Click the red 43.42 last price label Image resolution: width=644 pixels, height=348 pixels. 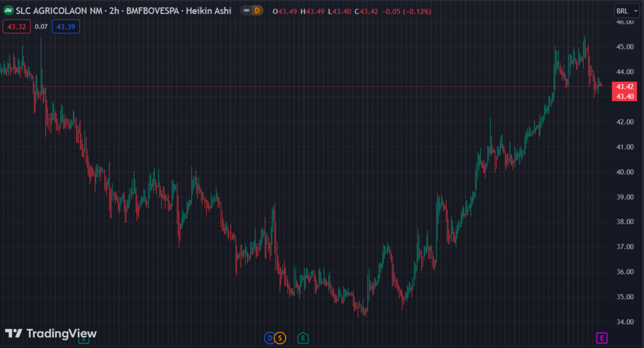coord(625,87)
